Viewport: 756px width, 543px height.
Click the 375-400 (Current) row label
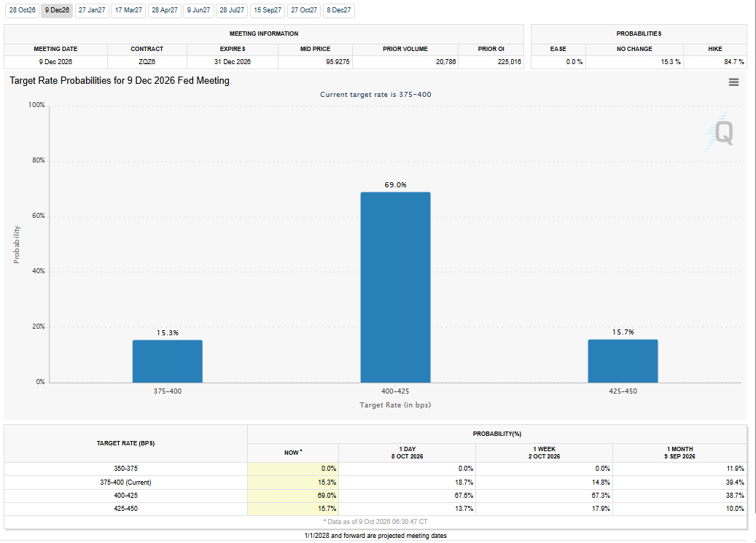coord(126,483)
